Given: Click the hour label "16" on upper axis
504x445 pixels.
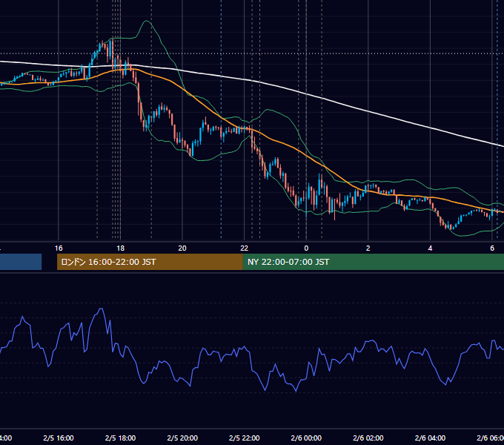Looking at the screenshot, I should [x=59, y=248].
